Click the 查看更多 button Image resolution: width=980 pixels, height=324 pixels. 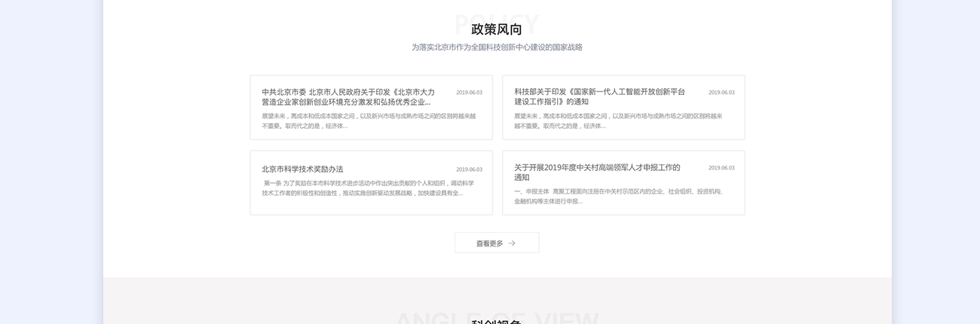496,243
